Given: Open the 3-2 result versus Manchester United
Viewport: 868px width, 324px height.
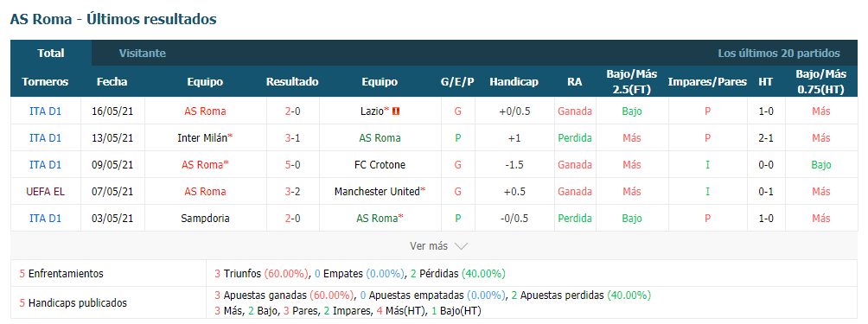Looking at the screenshot, I should [293, 192].
